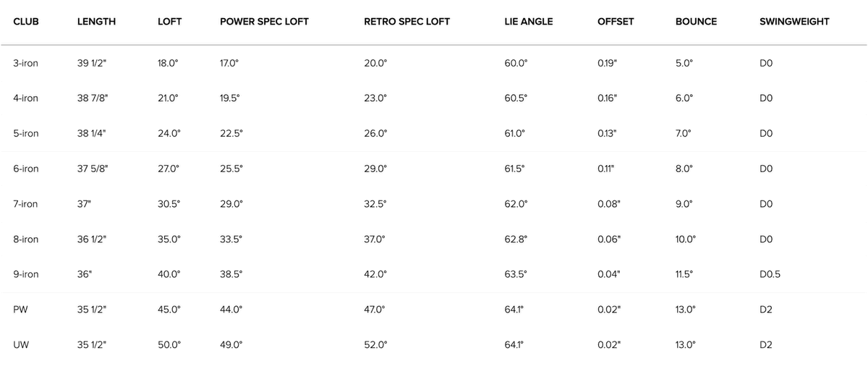The image size is (868, 369).
Task: Click the LIE ANGLE column header
Action: point(529,22)
